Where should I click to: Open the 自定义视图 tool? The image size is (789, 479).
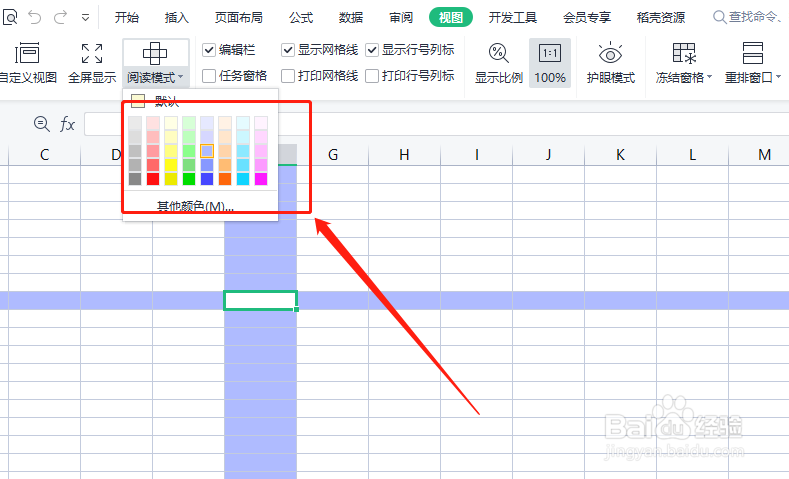coord(28,63)
